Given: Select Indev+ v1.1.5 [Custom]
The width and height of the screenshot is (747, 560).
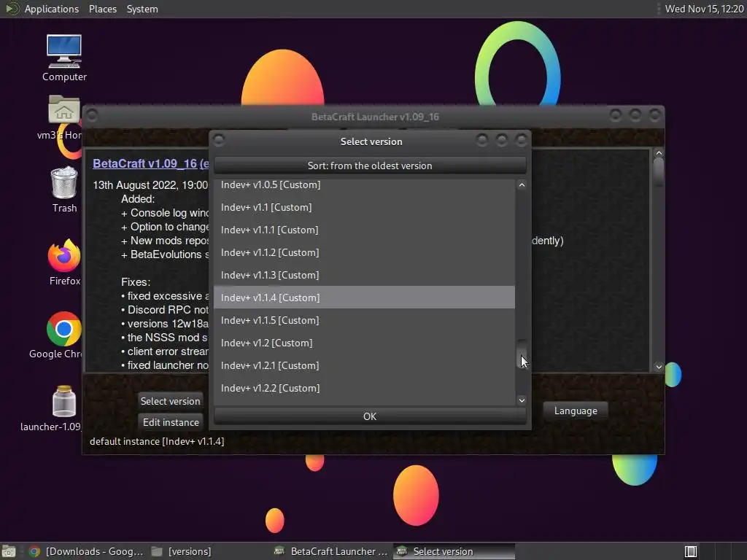Looking at the screenshot, I should point(364,320).
